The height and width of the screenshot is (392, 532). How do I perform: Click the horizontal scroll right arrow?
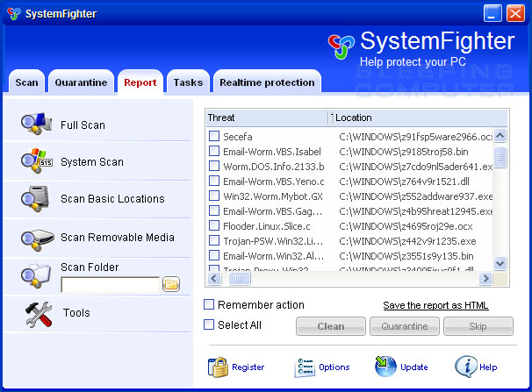click(485, 279)
